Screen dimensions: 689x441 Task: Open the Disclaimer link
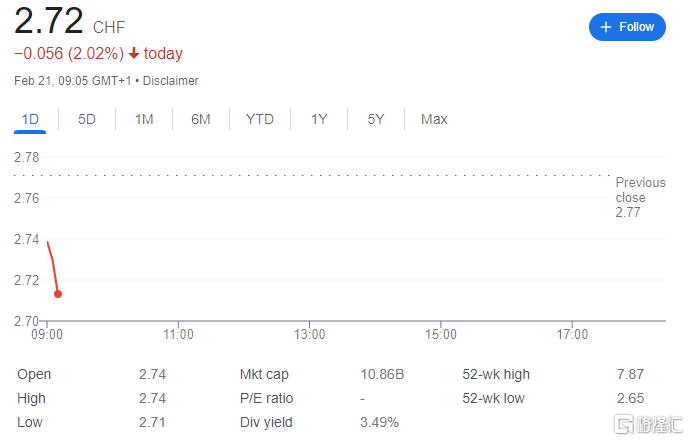click(x=173, y=81)
